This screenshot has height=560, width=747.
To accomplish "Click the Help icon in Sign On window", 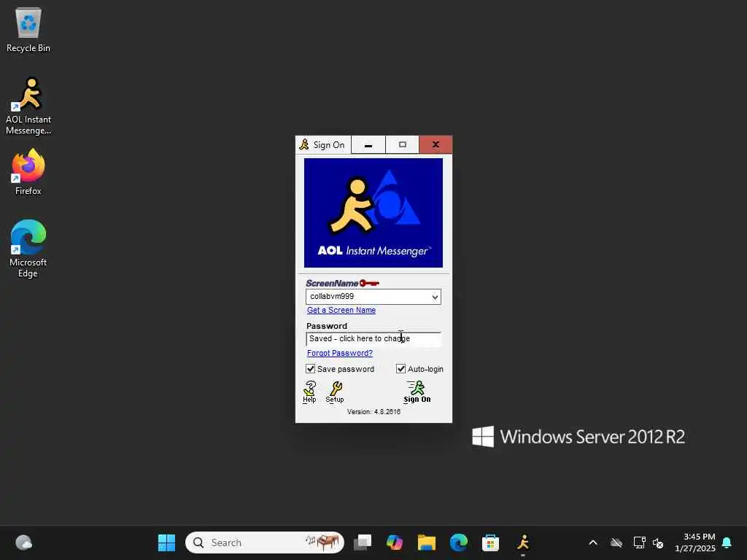I will (309, 392).
